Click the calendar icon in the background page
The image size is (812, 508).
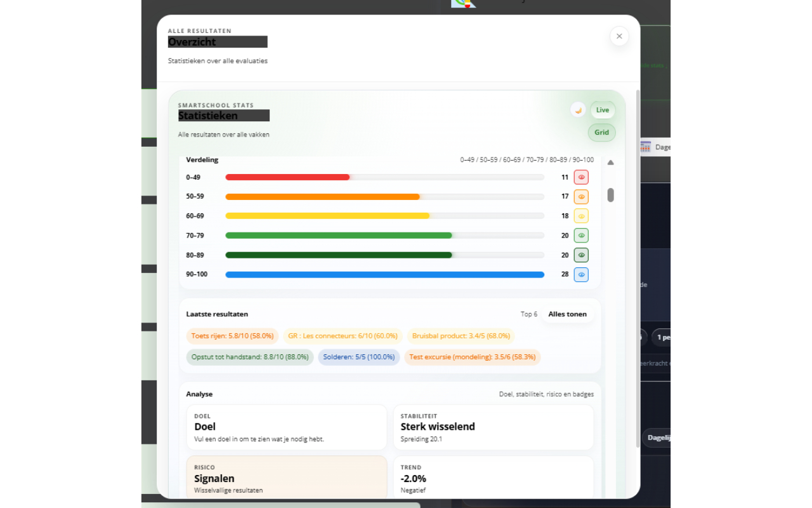click(645, 147)
